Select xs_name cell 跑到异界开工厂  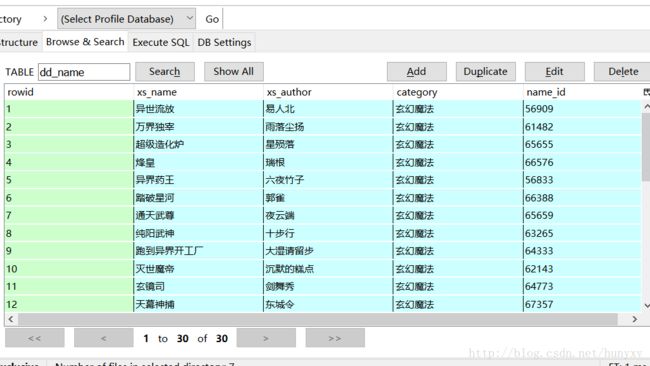tap(198, 251)
